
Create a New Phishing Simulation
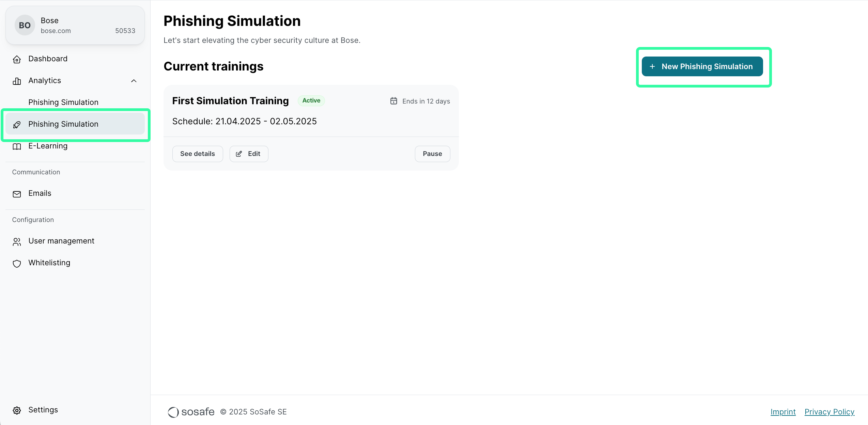[702, 67]
